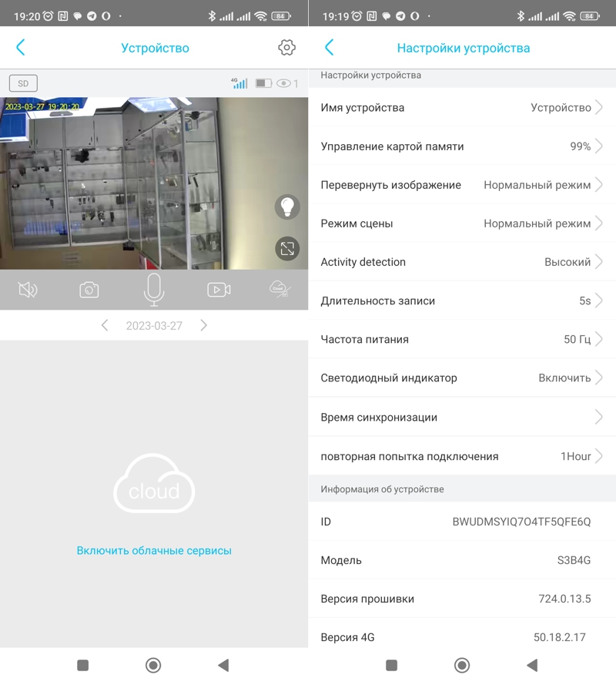Tap Android back triangle, left screen
Viewport: 616px width, 685px height.
(223, 665)
